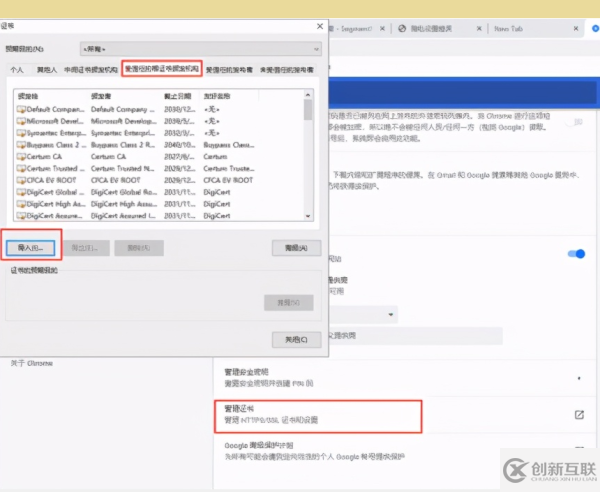This screenshot has height=492, width=600.
Task: Switch to the New Tab browser tab
Action: (x=508, y=29)
